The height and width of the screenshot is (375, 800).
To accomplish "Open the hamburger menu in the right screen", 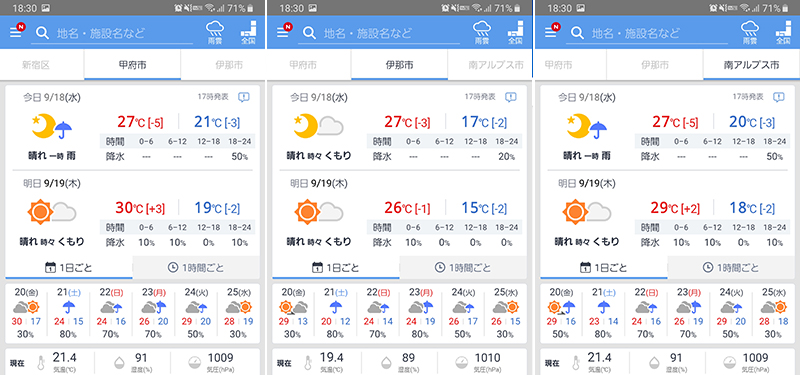I will pyautogui.click(x=550, y=32).
